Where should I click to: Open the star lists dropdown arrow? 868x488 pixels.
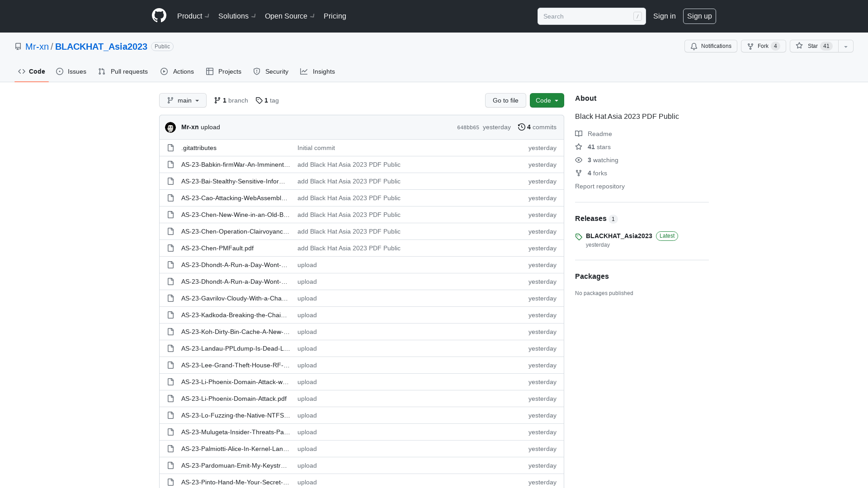(845, 46)
